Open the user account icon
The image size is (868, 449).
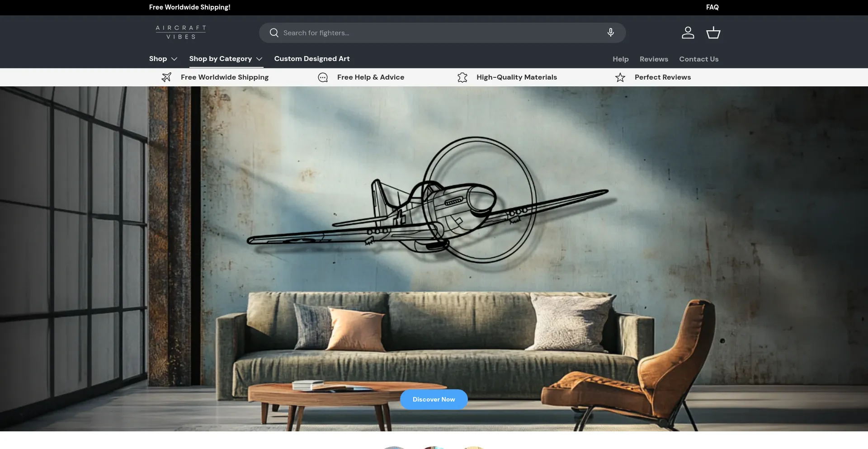pos(688,33)
